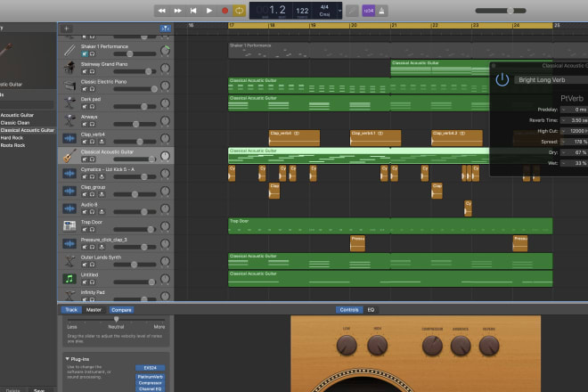Click the Audio 8 track waveform icon
Viewport: 588px width, 392px height.
69,208
